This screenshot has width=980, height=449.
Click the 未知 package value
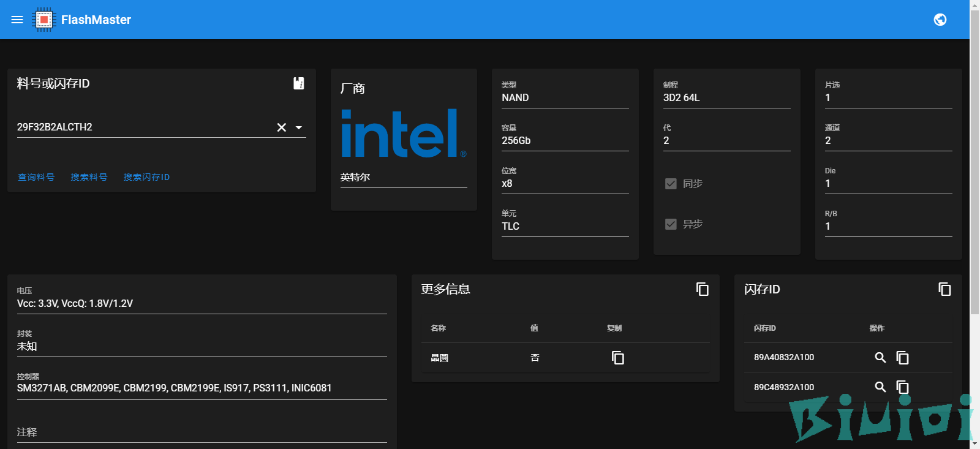click(27, 347)
